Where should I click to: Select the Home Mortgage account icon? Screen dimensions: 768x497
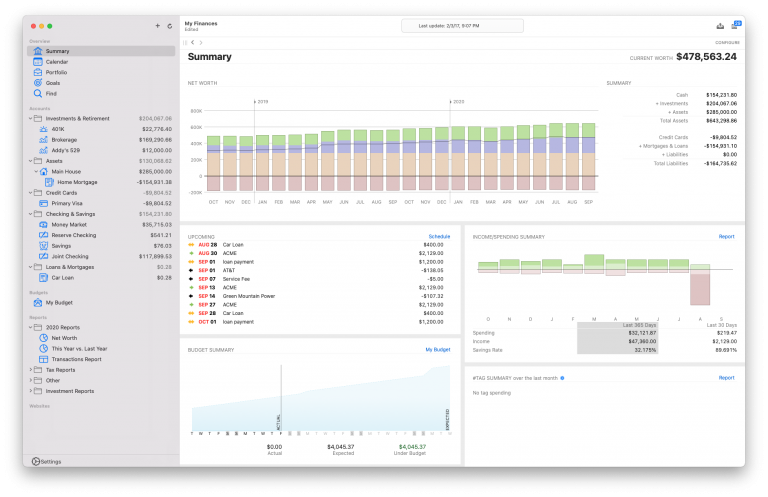pos(49,182)
